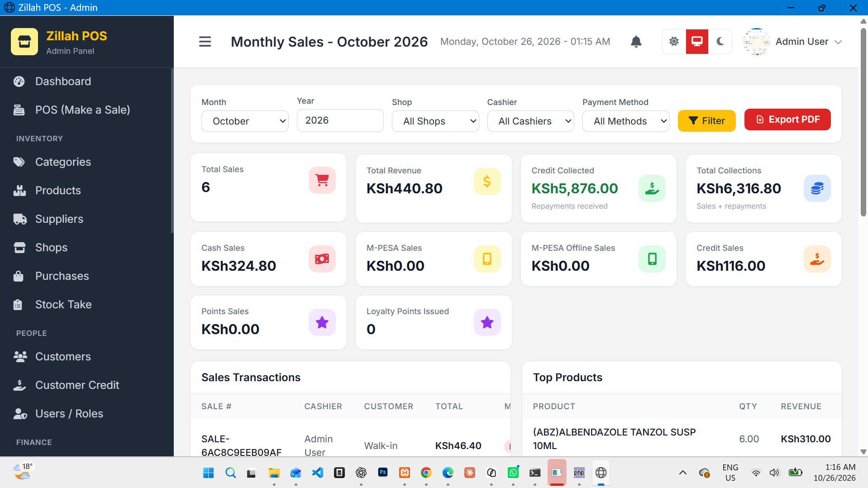Open the Admin User account dropdown
The height and width of the screenshot is (488, 868).
792,42
